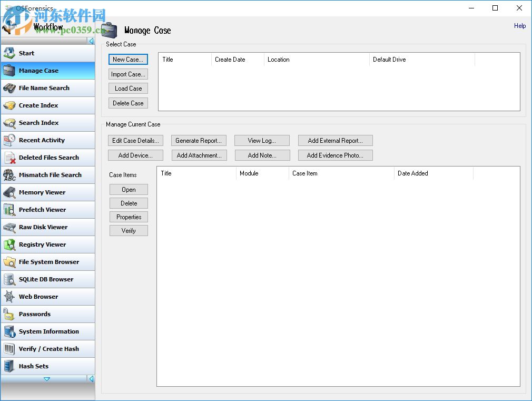Screen dimensions: 532x401
Task: Click the Delete Case button
Action: [x=128, y=103]
